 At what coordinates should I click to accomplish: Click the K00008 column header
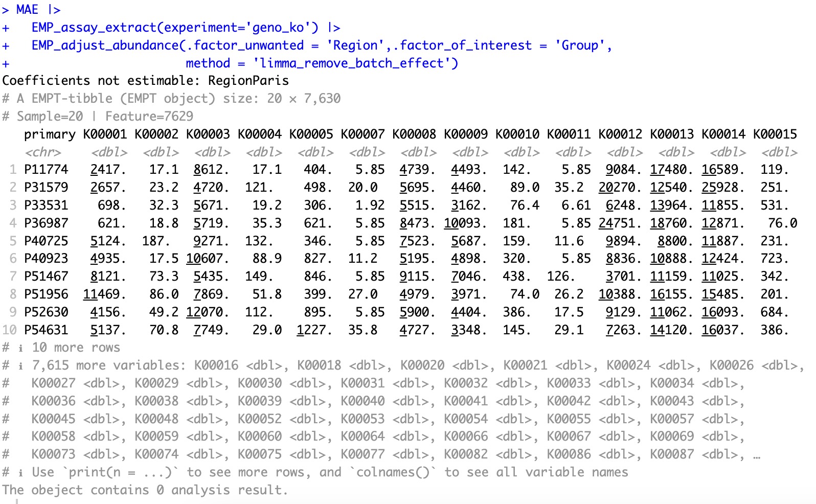[414, 134]
